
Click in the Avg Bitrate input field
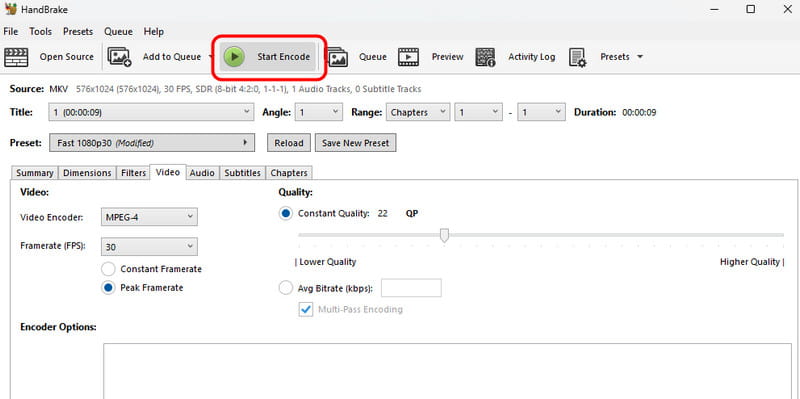pos(411,288)
